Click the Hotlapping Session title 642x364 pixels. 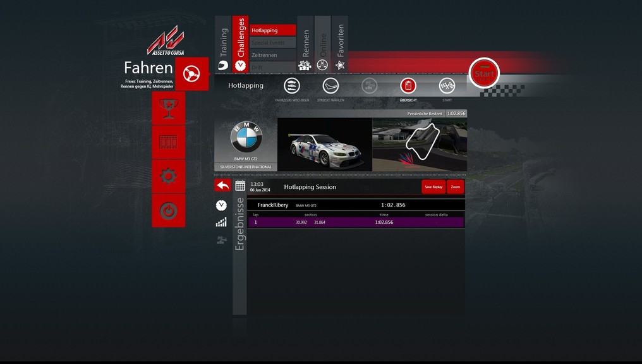pos(310,187)
